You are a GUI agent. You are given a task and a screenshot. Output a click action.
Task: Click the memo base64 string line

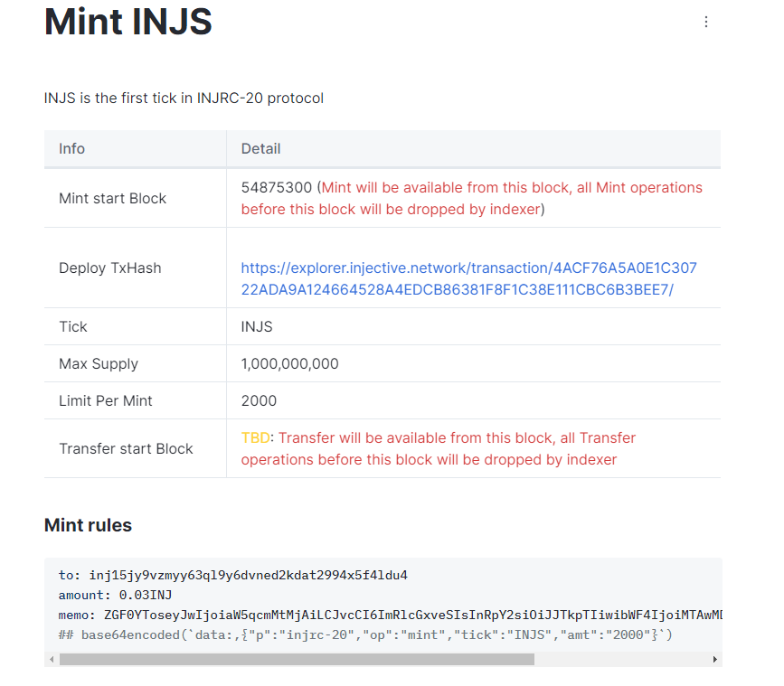coord(389,616)
